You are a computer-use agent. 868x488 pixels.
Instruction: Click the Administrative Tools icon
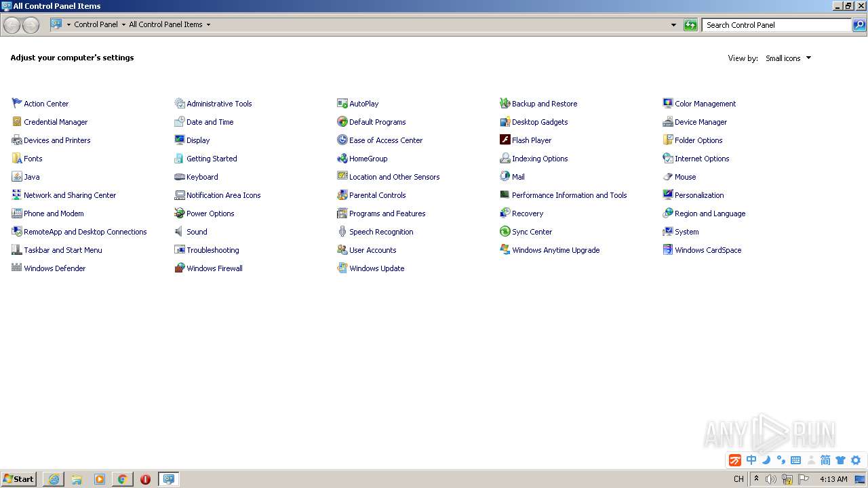pyautogui.click(x=180, y=104)
